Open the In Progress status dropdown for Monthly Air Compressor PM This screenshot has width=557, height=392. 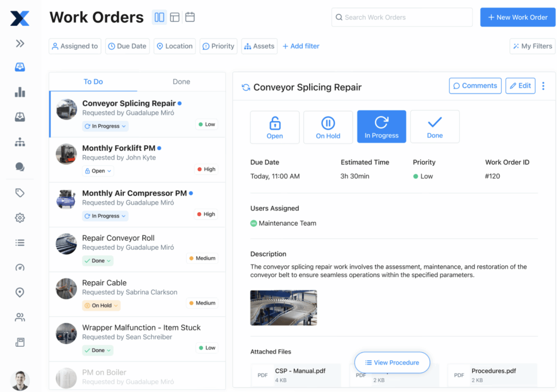click(105, 216)
